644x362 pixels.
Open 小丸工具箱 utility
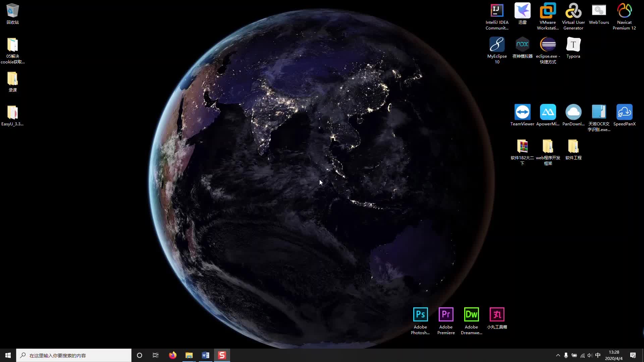pos(497,314)
